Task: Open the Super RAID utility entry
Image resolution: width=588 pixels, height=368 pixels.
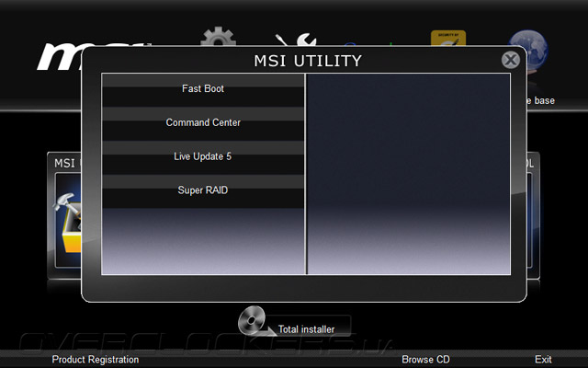Action: coord(203,191)
